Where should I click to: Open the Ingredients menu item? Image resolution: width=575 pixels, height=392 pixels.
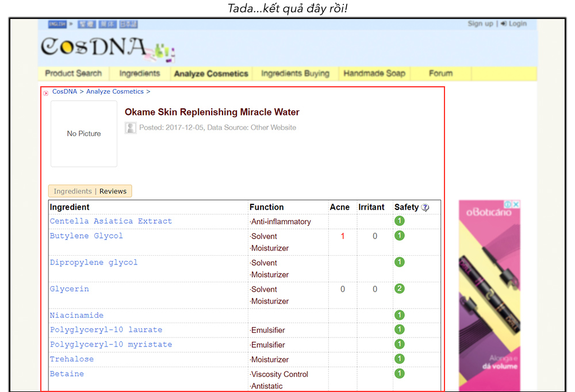pos(140,74)
